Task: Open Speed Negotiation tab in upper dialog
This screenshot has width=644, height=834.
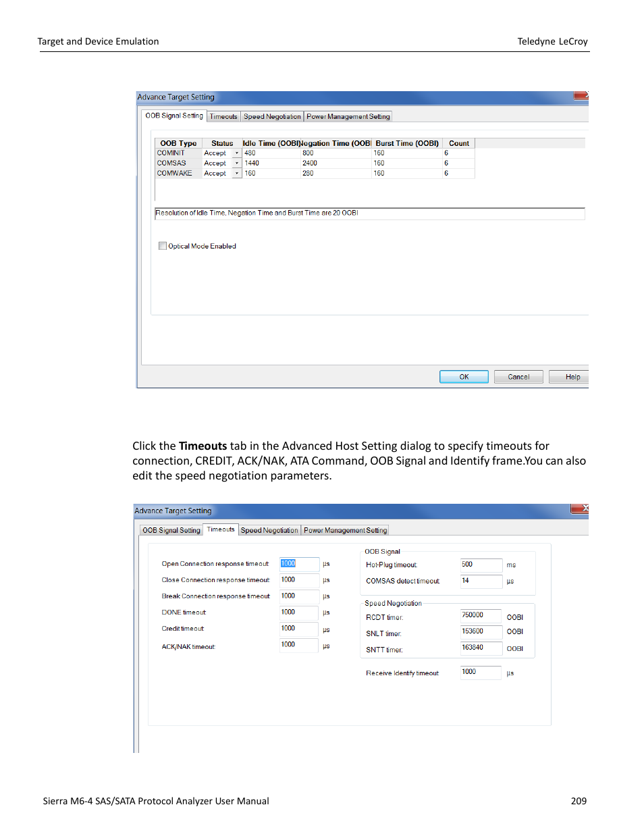Action: click(272, 117)
